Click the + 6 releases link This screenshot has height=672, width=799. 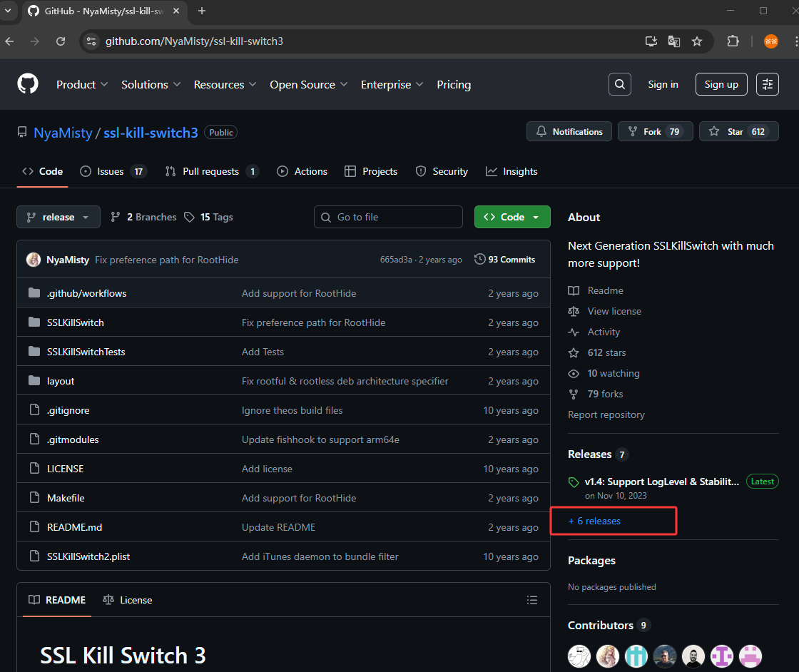[594, 521]
